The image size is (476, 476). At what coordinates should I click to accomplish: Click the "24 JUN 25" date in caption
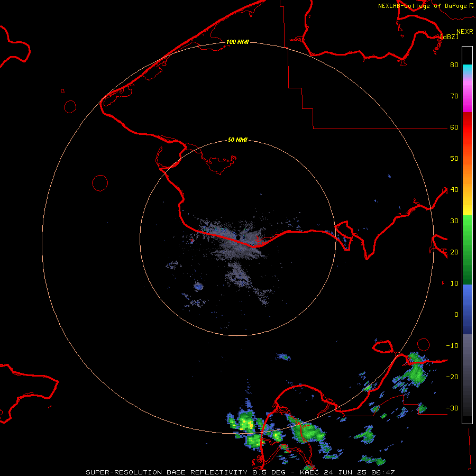(345, 472)
